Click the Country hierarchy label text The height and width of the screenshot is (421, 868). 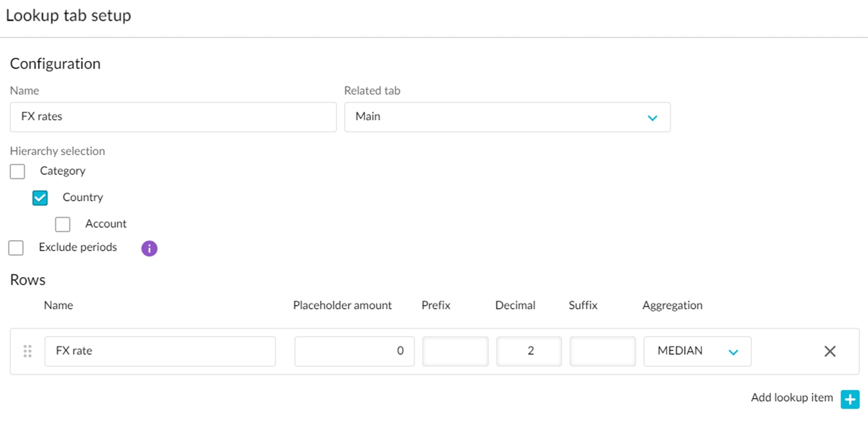(83, 197)
